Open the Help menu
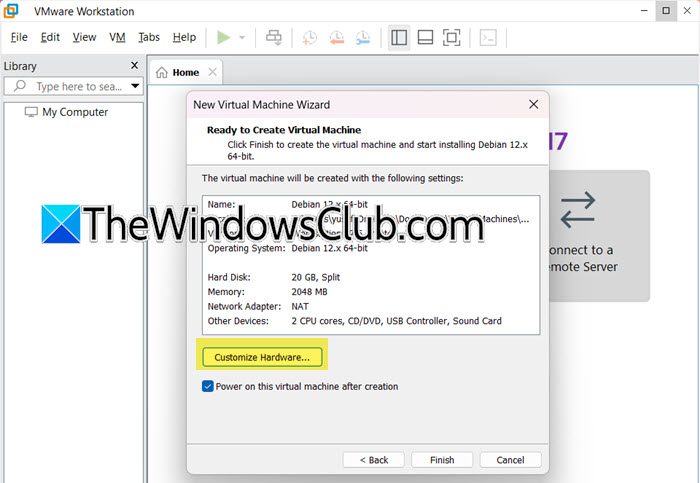 (x=184, y=37)
